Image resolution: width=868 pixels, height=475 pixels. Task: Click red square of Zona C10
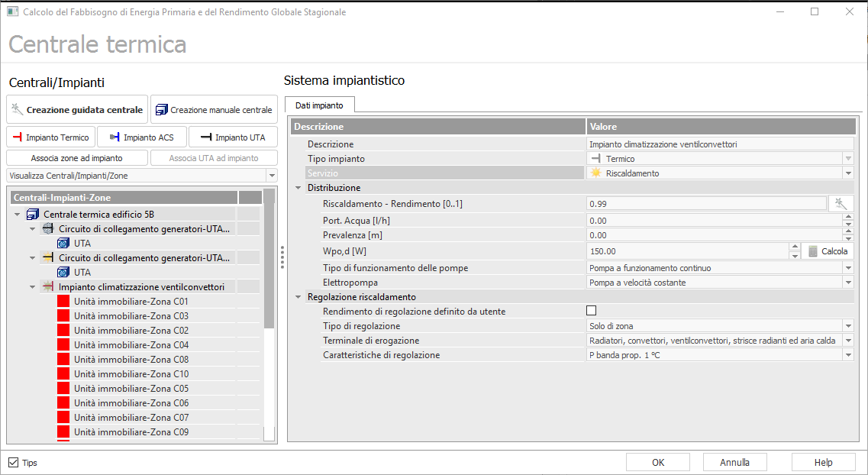pyautogui.click(x=63, y=373)
